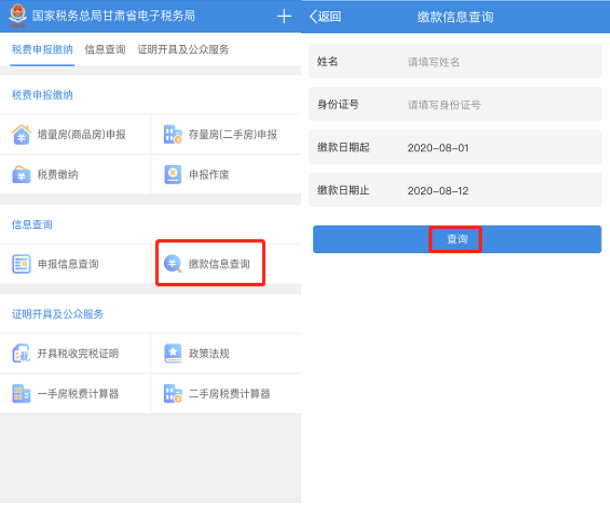Click the 一手房税费计算器 icon
This screenshot has height=506, width=610.
[21, 394]
